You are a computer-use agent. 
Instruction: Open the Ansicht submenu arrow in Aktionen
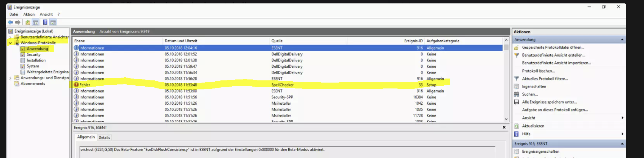(x=622, y=118)
